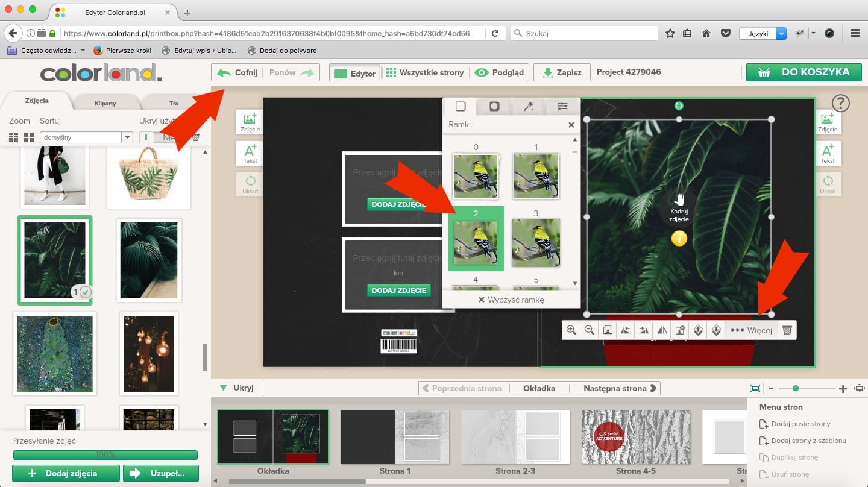Fit photo to frame icon in image toolbar
Viewport: 868px width, 487px height.
(608, 330)
